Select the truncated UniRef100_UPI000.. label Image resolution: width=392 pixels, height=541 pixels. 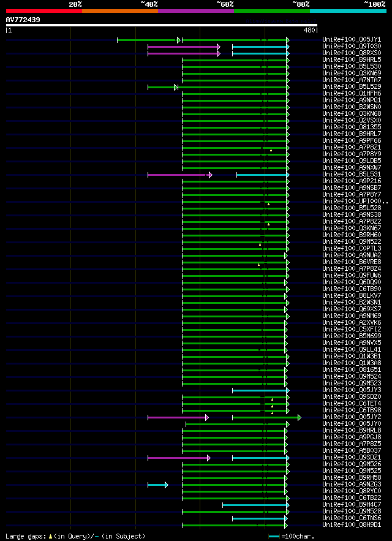click(355, 201)
